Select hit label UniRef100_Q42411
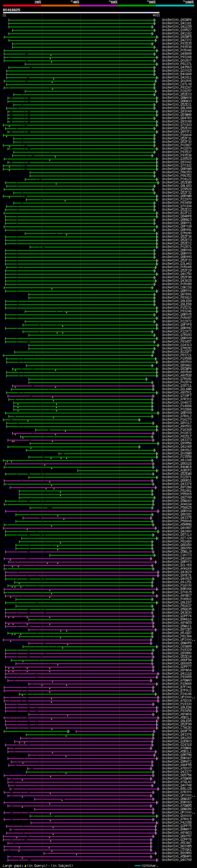 coord(177,78)
